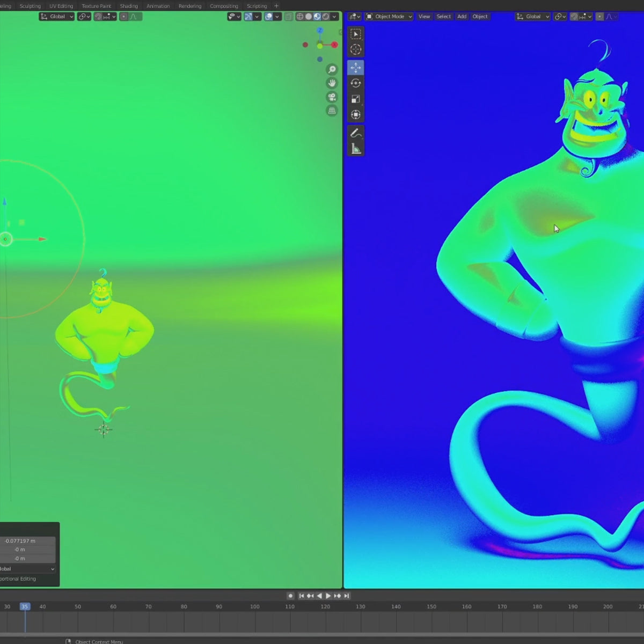644x644 pixels.
Task: Click the pan view hand icon
Action: [332, 83]
